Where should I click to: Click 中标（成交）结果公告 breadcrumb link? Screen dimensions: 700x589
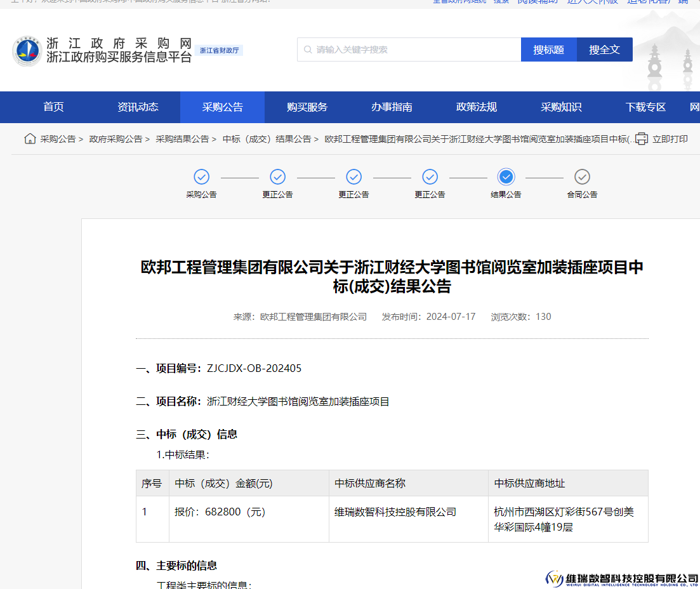pyautogui.click(x=267, y=140)
